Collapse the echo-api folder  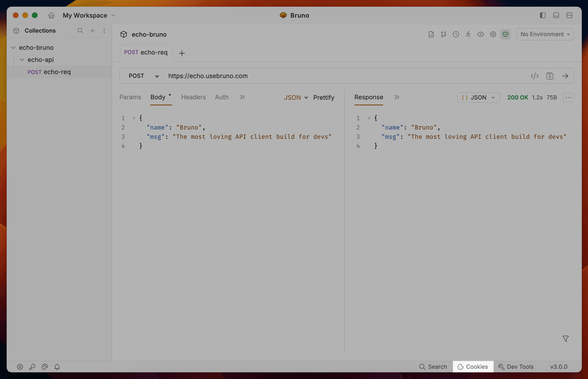[22, 60]
